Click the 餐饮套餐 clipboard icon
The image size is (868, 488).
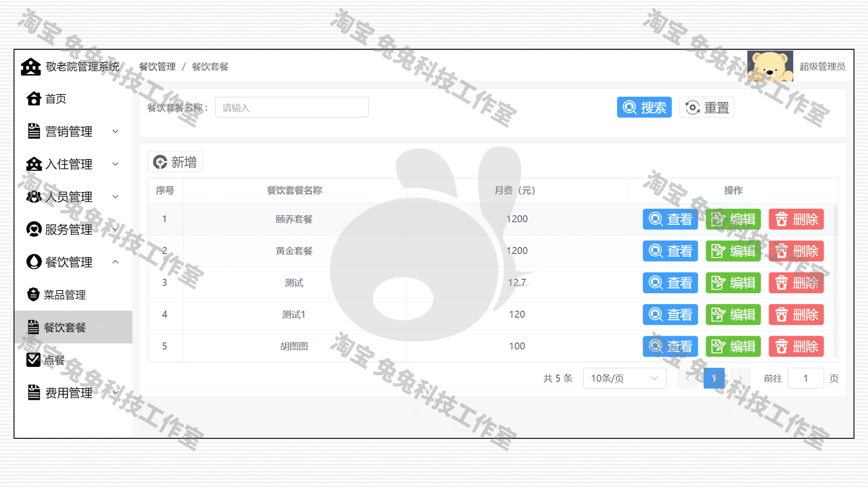coord(33,327)
